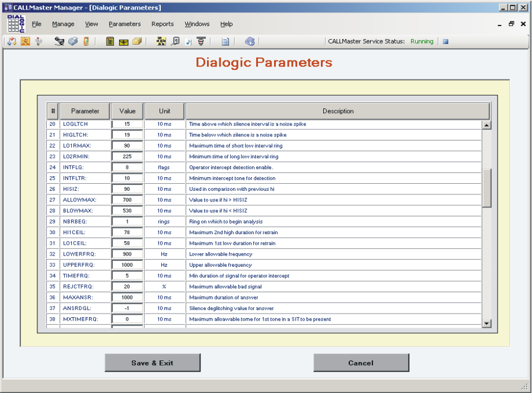Click the Description column header

pyautogui.click(x=338, y=111)
